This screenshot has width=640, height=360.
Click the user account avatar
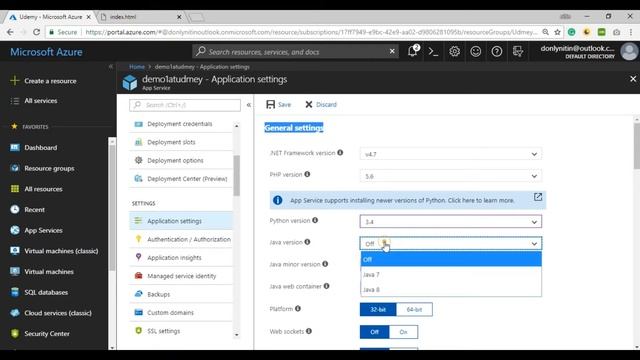click(x=629, y=52)
